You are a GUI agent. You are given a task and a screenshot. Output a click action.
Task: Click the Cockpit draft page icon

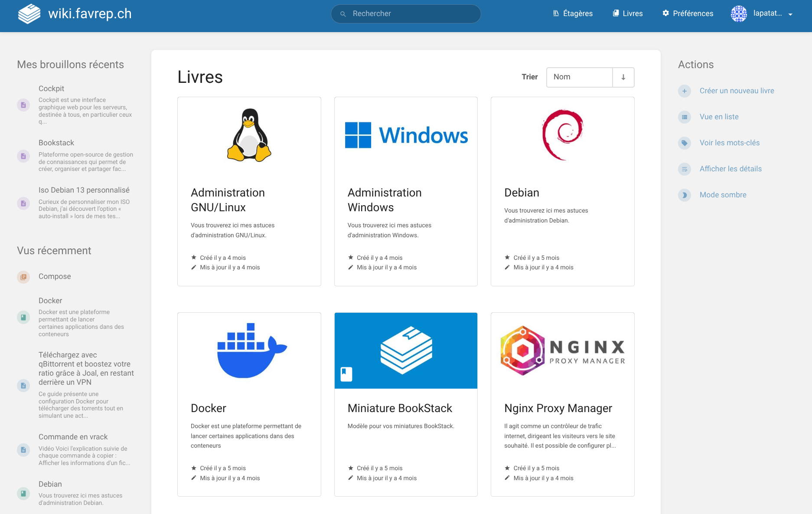tap(23, 105)
